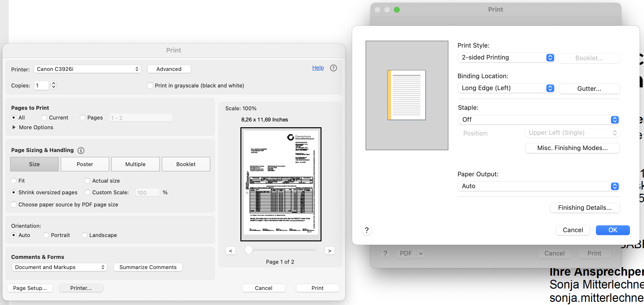
Task: Go to previous preview page arrow
Action: (230, 251)
